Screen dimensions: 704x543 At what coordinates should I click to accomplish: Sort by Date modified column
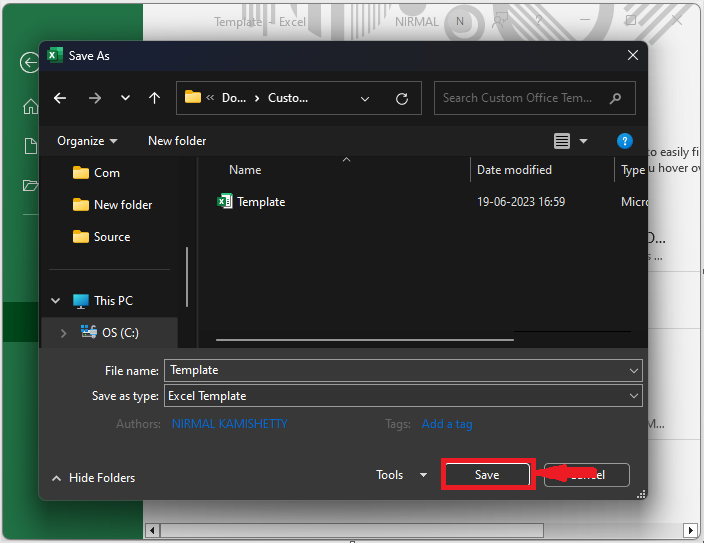click(514, 170)
